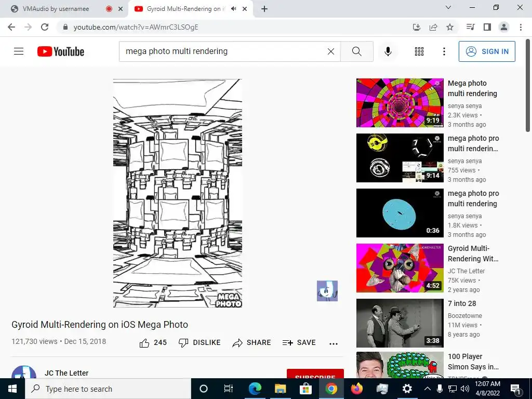Open the notification center icon
This screenshot has width=532, height=399.
515,389
